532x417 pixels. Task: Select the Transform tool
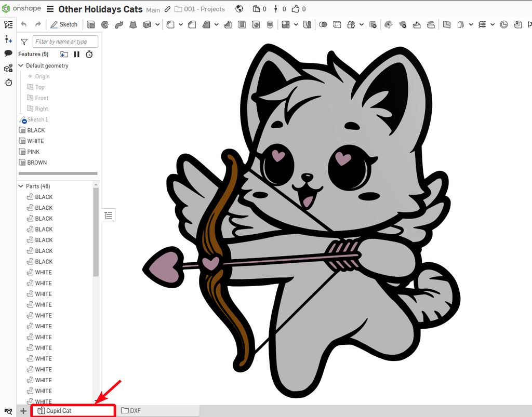(351, 24)
